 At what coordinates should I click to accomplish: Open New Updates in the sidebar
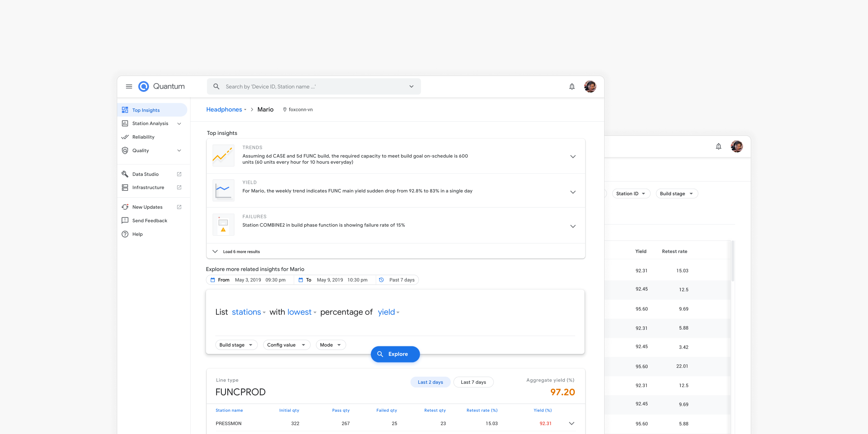click(x=152, y=207)
